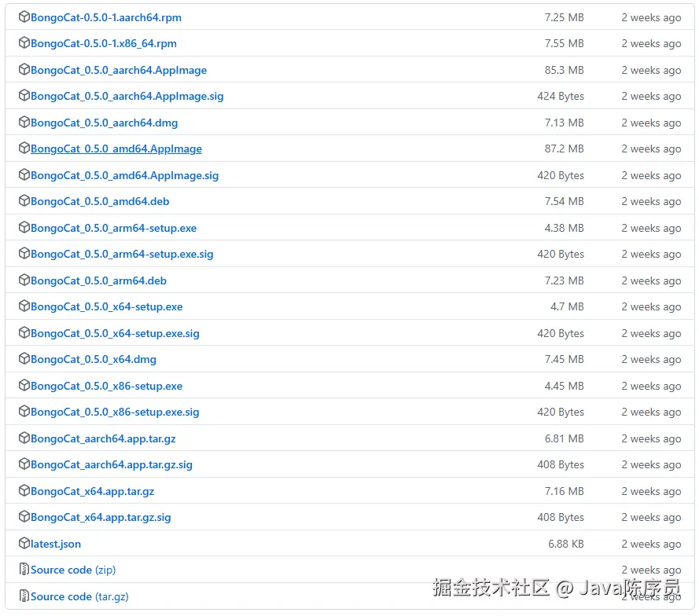Click package icon beside BongoCat_0.5.0_aarch64.AppImage.sig
This screenshot has width=699, height=616.
[x=24, y=96]
